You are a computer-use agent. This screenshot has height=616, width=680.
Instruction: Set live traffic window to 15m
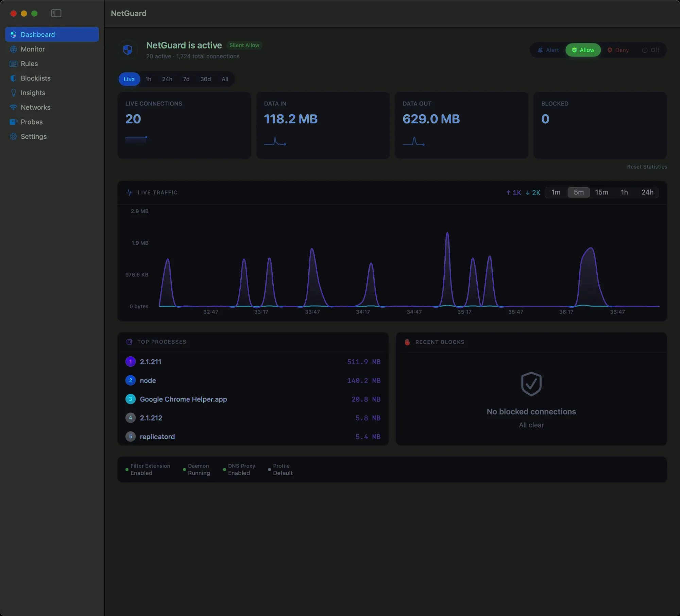(601, 192)
